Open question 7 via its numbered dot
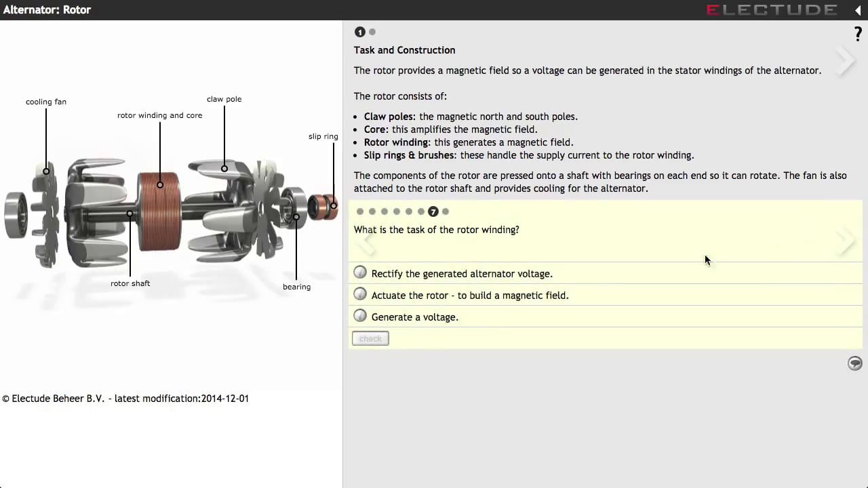The image size is (868, 488). [x=433, y=211]
